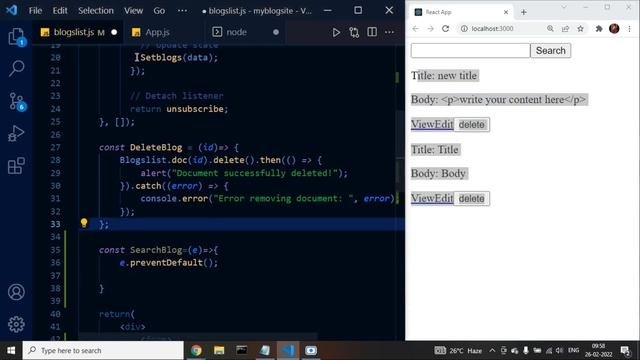This screenshot has width=640, height=360.
Task: Click the Windows taskbar search box
Action: (103, 350)
